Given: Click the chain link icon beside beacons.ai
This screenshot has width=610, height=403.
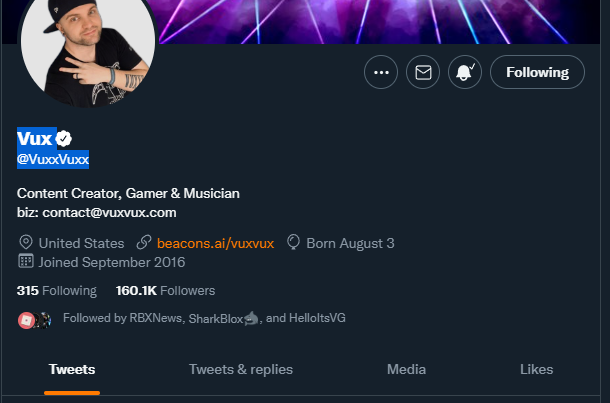Looking at the screenshot, I should pos(144,242).
